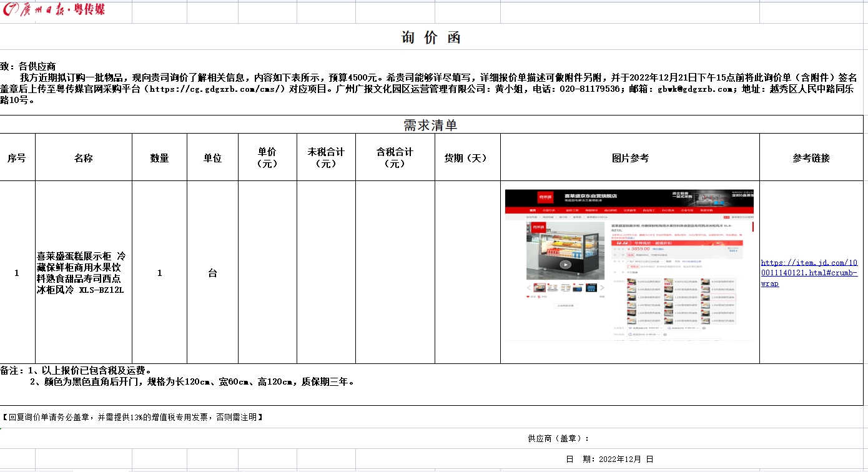The height and width of the screenshot is (472, 868).
Task: Select the 备注 line about 含税及运费
Action: click(76, 370)
